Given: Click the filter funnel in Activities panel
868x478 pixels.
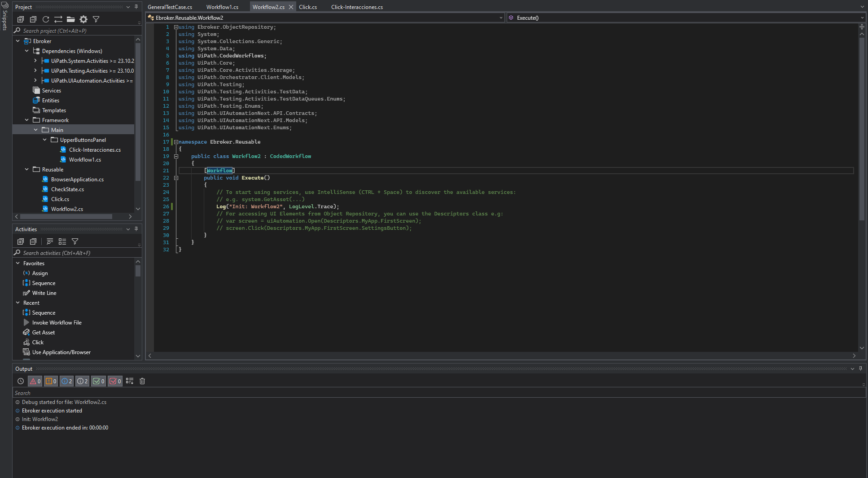Looking at the screenshot, I should (75, 241).
